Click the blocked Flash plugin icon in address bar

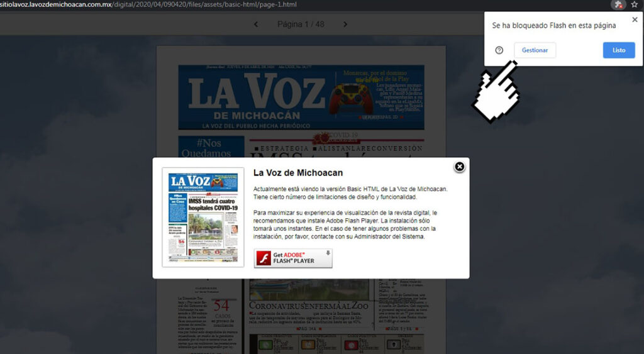(x=619, y=4)
